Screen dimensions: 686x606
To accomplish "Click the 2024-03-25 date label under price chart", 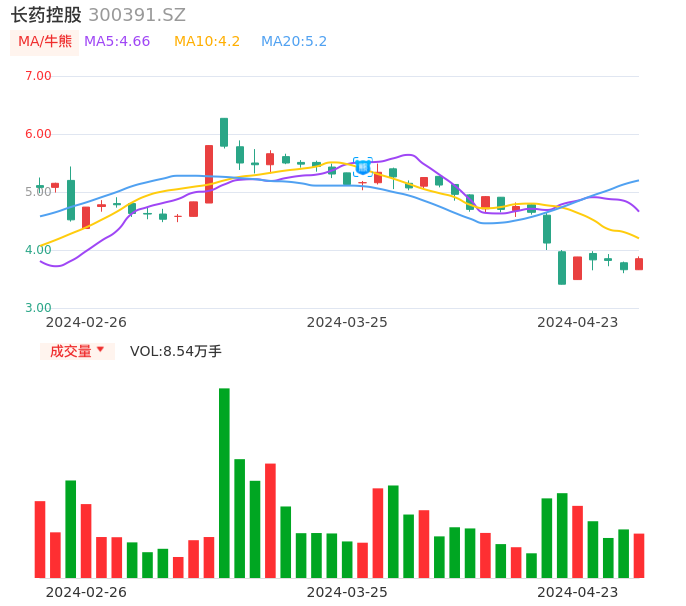I will tap(347, 322).
